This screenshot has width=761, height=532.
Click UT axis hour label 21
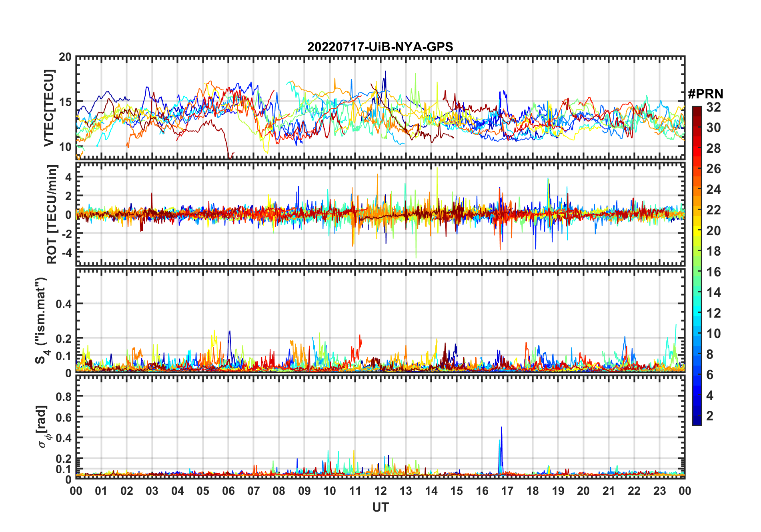coord(609,491)
